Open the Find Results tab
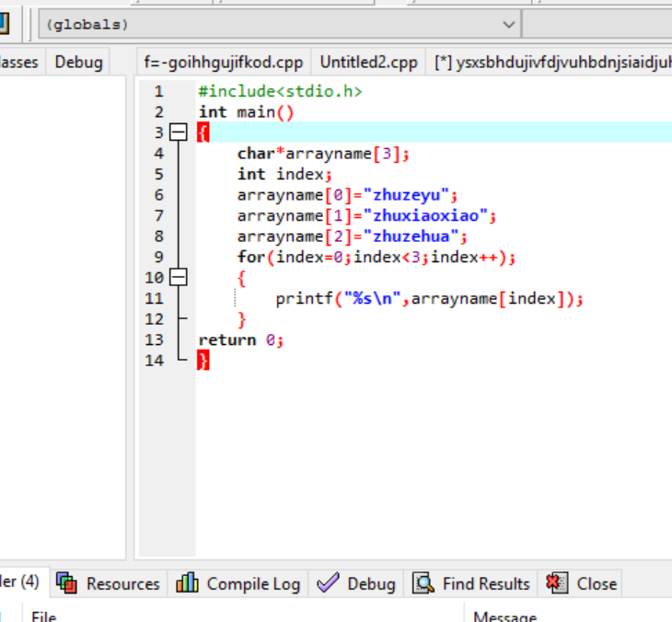 coord(471,583)
